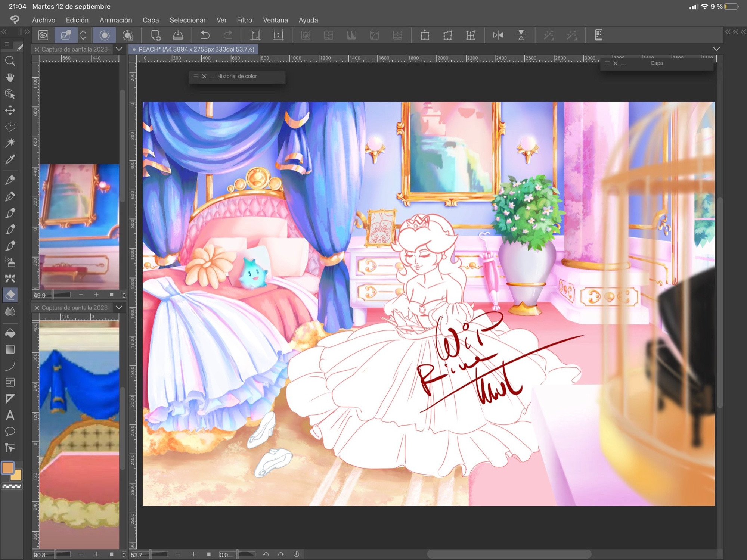Click the Free Transform icon

click(x=448, y=35)
